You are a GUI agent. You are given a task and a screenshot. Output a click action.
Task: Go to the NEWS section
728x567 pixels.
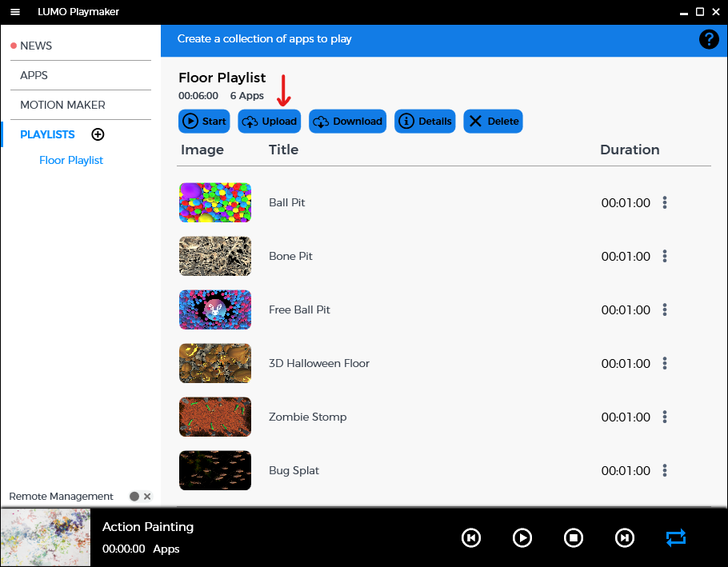(36, 46)
